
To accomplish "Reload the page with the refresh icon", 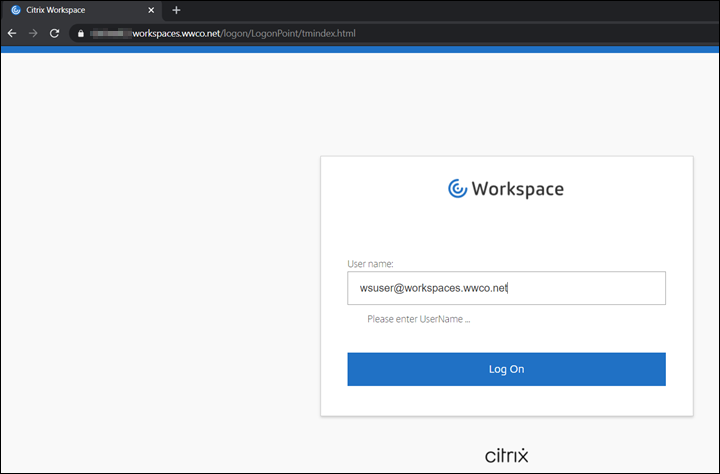I will (54, 34).
